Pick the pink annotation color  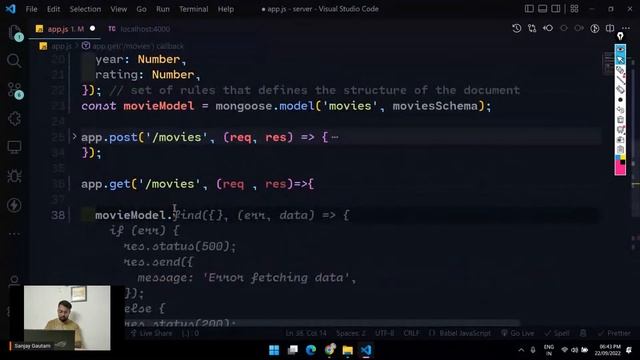tap(620, 169)
